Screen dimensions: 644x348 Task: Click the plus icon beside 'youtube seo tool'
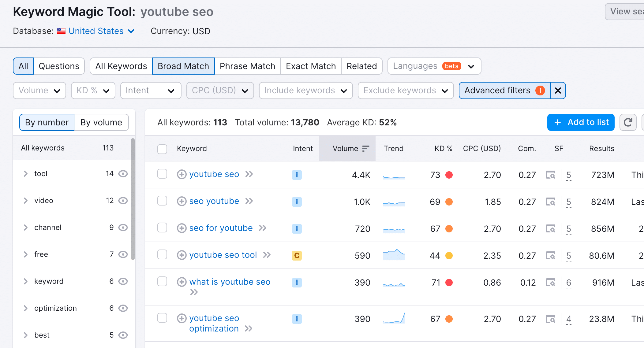tap(182, 255)
